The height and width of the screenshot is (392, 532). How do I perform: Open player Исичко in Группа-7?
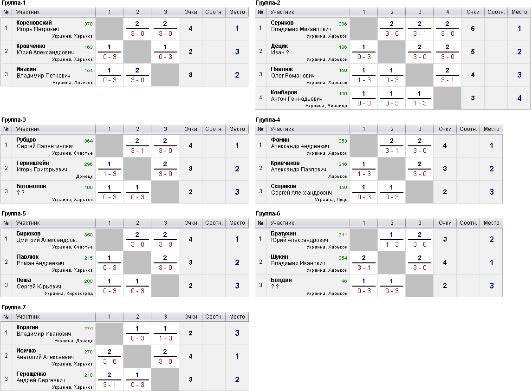point(26,351)
